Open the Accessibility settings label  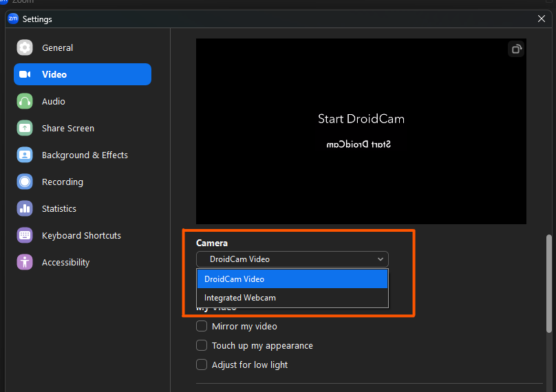(x=65, y=263)
